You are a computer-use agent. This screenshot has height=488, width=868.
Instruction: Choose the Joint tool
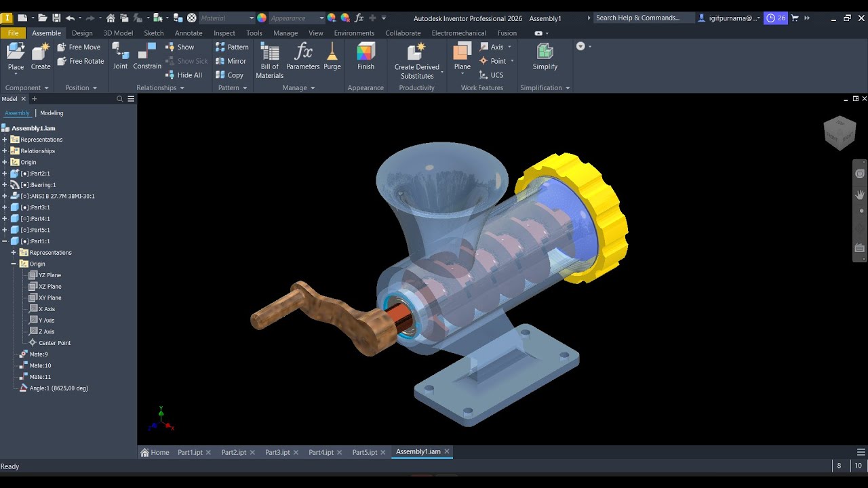120,56
